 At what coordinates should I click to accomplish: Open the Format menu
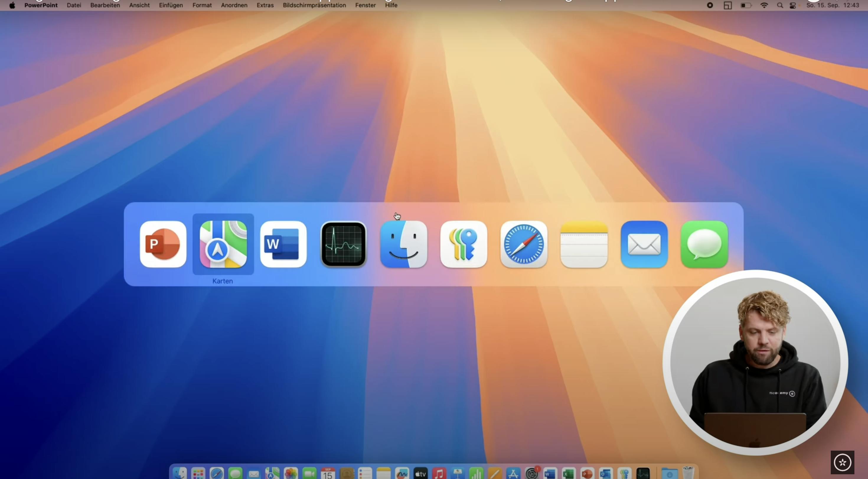click(202, 5)
